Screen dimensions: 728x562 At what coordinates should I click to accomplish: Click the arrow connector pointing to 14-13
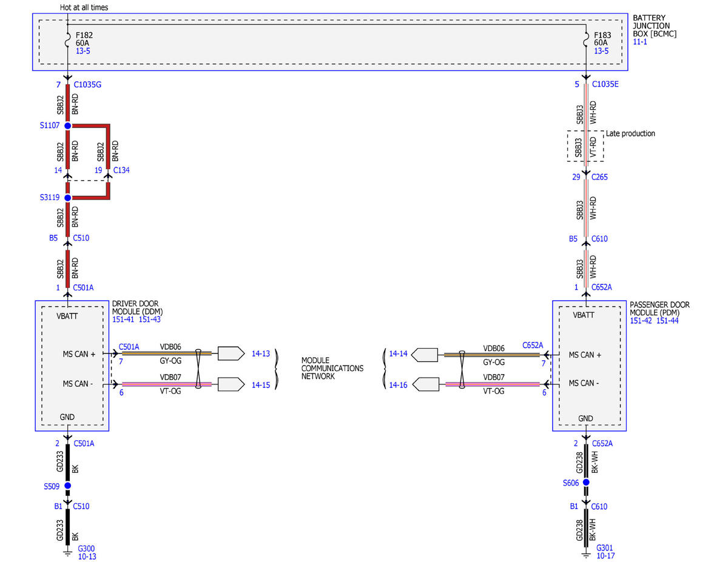[231, 352]
